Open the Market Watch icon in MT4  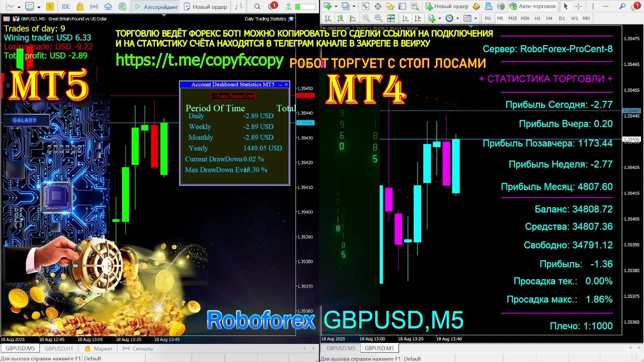(365, 6)
